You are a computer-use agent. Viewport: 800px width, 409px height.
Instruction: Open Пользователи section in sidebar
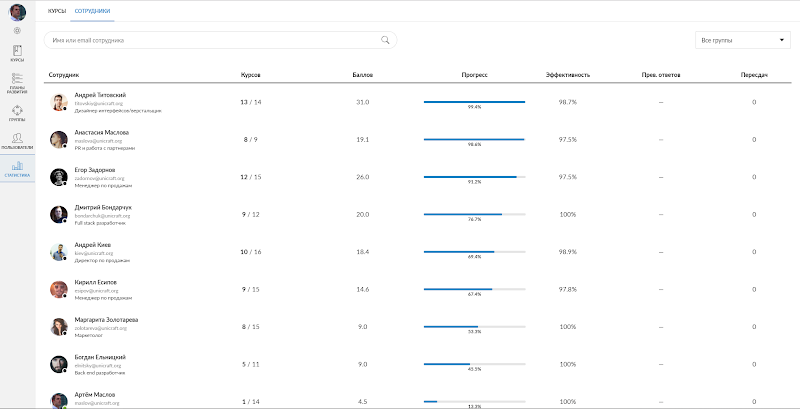click(x=17, y=141)
